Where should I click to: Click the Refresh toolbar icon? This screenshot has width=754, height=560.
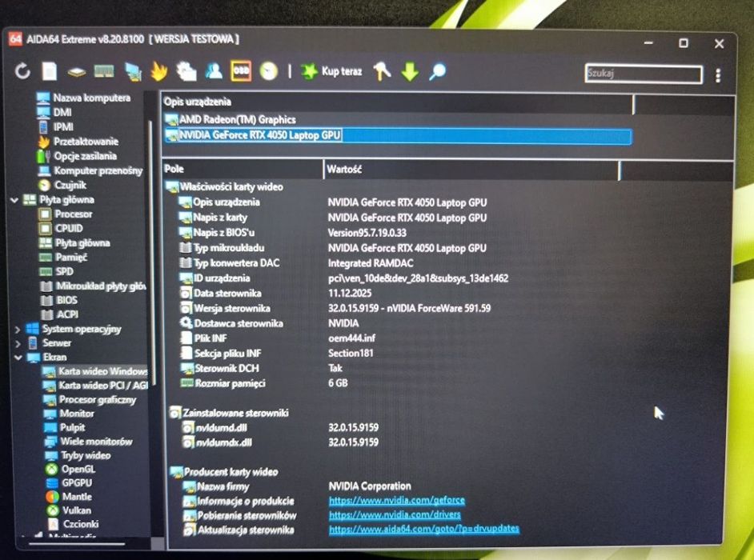[x=22, y=72]
